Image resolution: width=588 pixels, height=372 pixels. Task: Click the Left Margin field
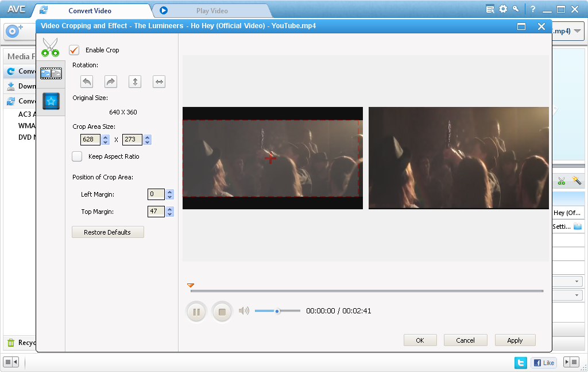click(156, 194)
